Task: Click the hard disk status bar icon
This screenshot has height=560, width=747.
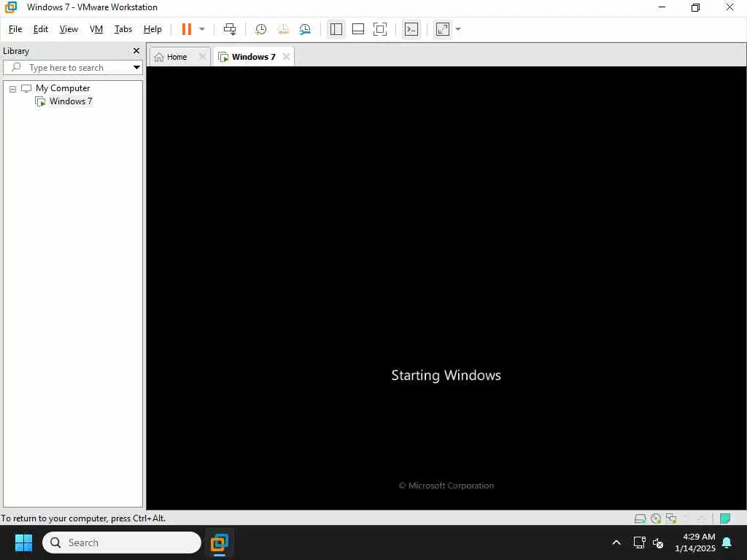Action: coord(640,518)
